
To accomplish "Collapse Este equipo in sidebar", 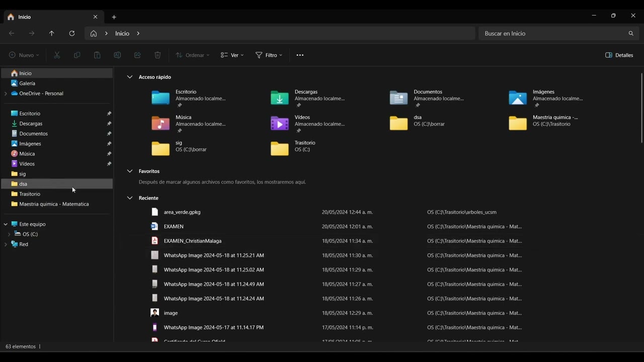I will point(6,224).
